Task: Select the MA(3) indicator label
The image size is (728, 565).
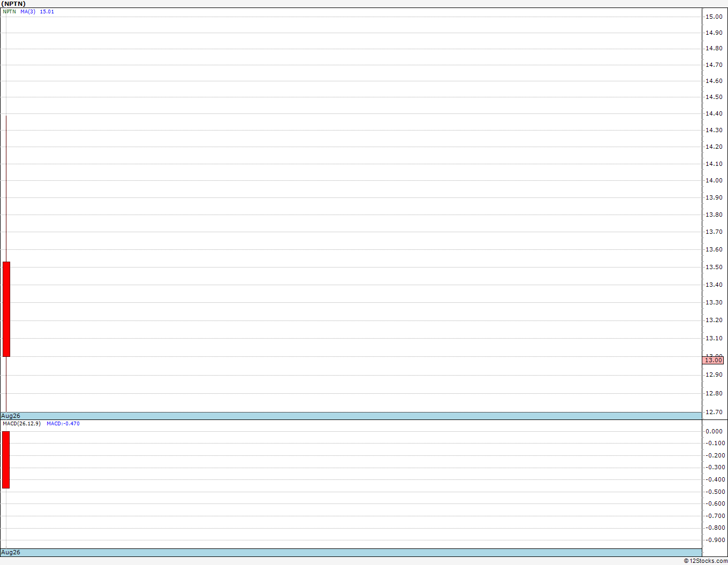Action: [x=28, y=11]
